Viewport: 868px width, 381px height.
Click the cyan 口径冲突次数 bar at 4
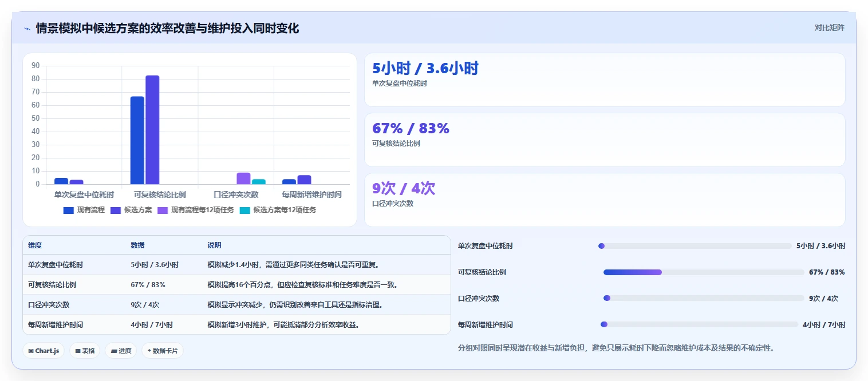pos(259,182)
